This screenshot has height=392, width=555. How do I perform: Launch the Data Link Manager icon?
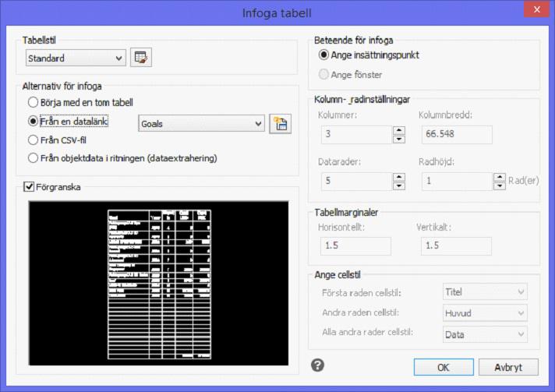click(x=281, y=124)
